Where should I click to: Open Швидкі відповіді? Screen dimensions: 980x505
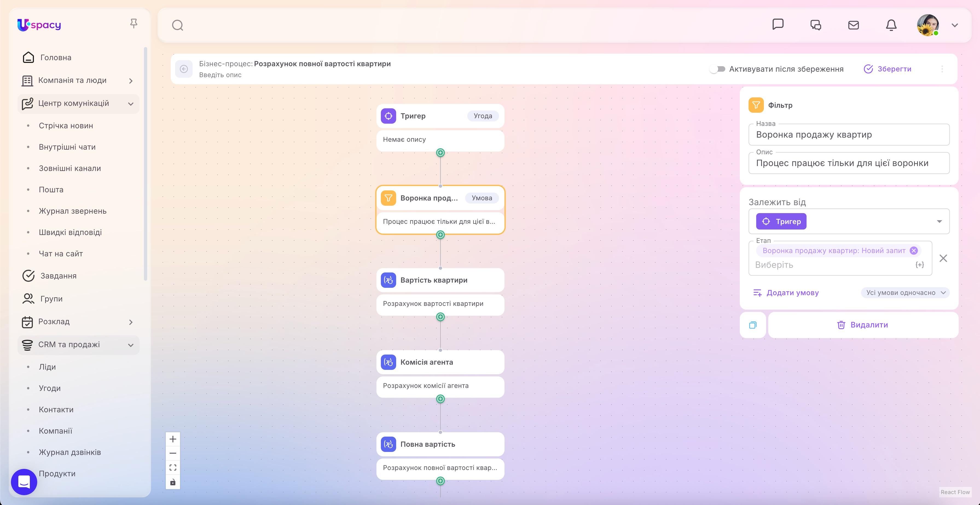pos(70,232)
